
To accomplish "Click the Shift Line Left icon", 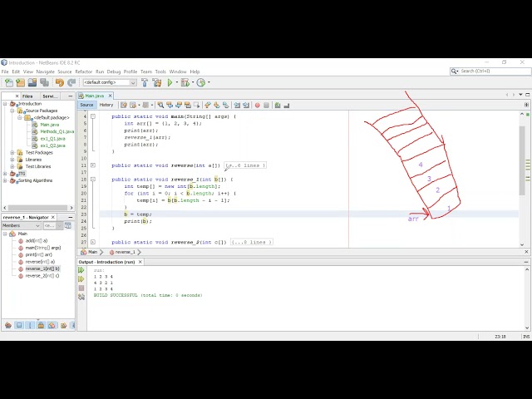I will pyautogui.click(x=237, y=106).
